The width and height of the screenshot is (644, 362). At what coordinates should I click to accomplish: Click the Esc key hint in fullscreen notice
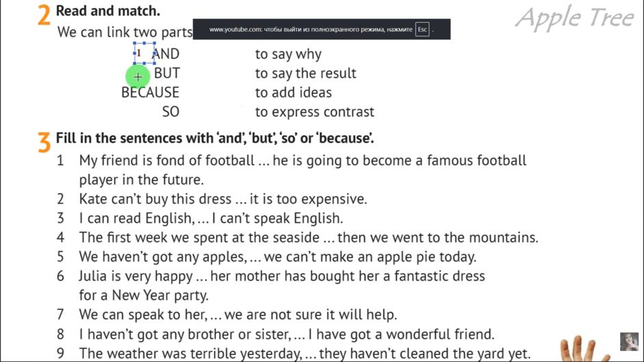(422, 29)
